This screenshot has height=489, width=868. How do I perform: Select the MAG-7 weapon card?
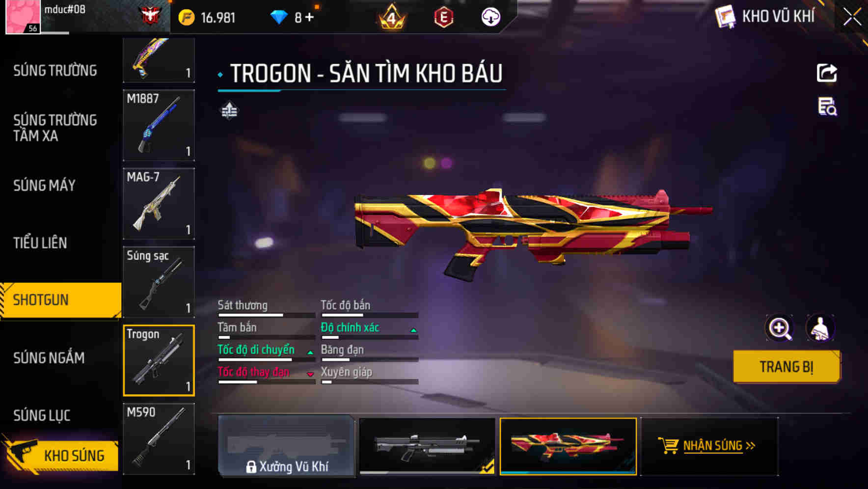[159, 203]
